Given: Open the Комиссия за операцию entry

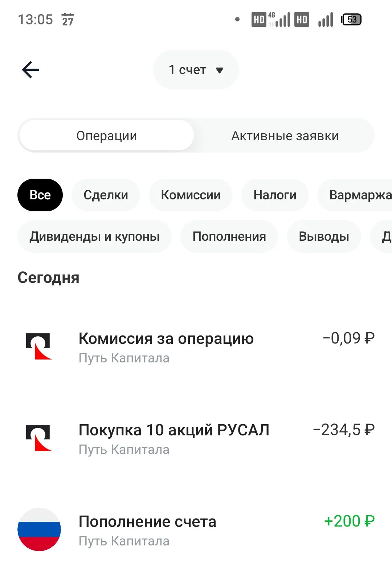Looking at the screenshot, I should [196, 347].
